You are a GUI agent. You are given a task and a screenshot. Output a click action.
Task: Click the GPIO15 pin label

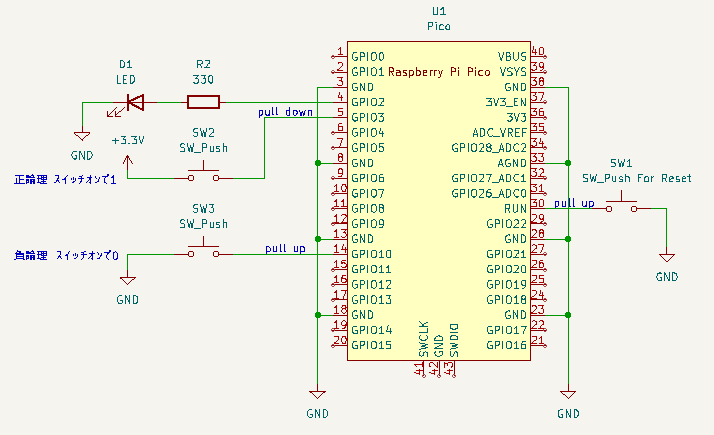[372, 345]
